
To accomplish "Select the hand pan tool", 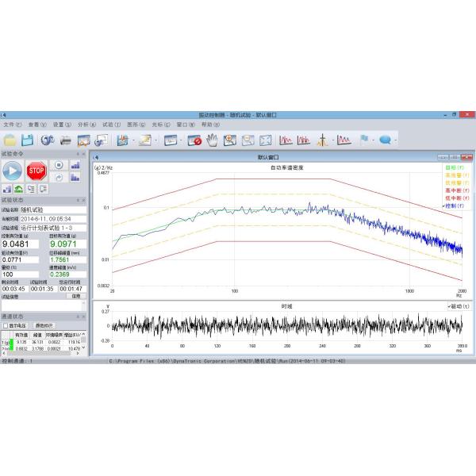I will coord(212,140).
